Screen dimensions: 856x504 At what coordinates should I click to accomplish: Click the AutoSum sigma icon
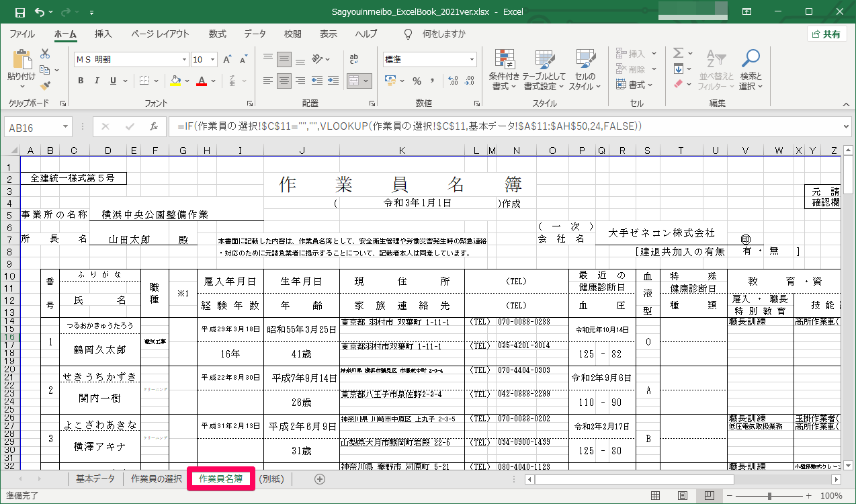(679, 53)
